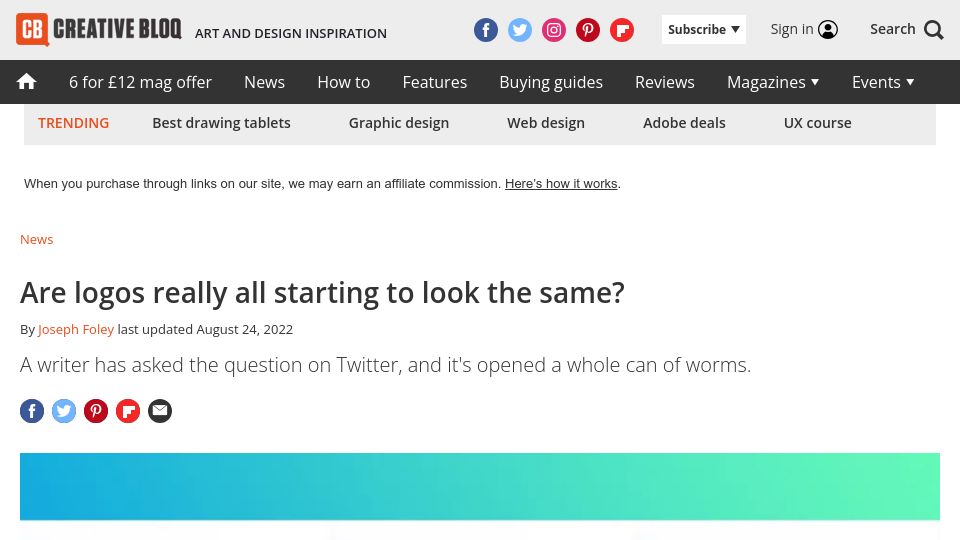
Task: Click the News breadcrumb above headline
Action: pyautogui.click(x=37, y=239)
